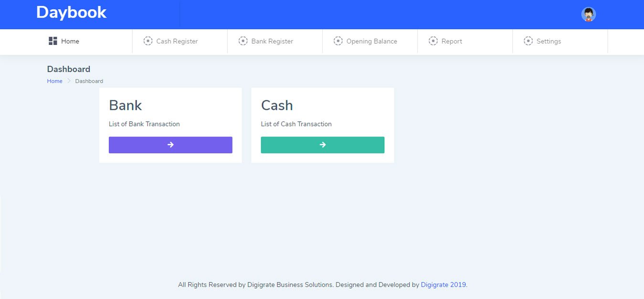Click the Home breadcrumb link
This screenshot has height=299, width=644.
(54, 81)
